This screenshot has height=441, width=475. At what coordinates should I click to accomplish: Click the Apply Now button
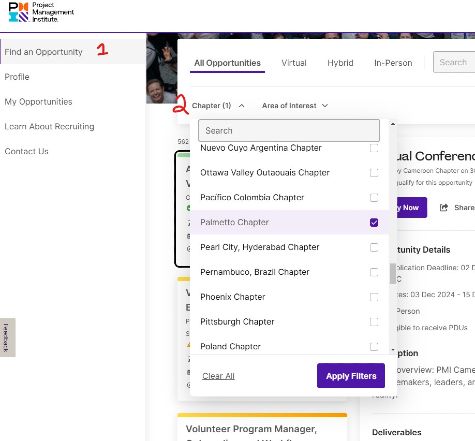coord(411,207)
